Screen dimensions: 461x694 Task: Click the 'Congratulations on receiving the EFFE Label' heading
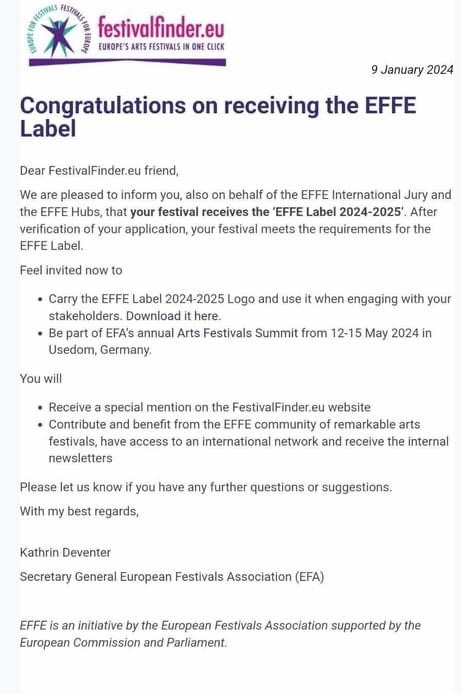click(x=218, y=117)
